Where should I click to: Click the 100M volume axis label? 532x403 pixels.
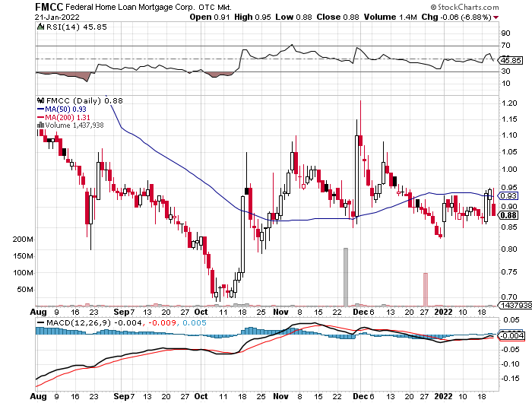(x=23, y=273)
